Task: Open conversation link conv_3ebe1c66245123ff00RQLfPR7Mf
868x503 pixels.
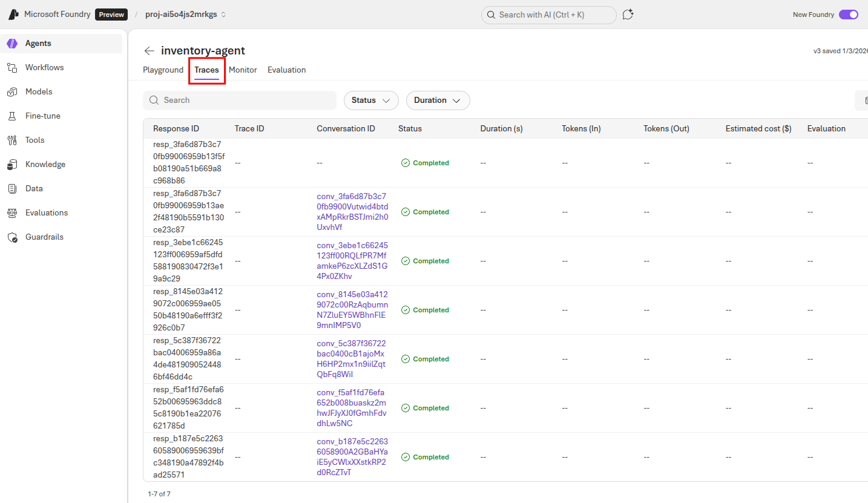Action: [x=352, y=261]
